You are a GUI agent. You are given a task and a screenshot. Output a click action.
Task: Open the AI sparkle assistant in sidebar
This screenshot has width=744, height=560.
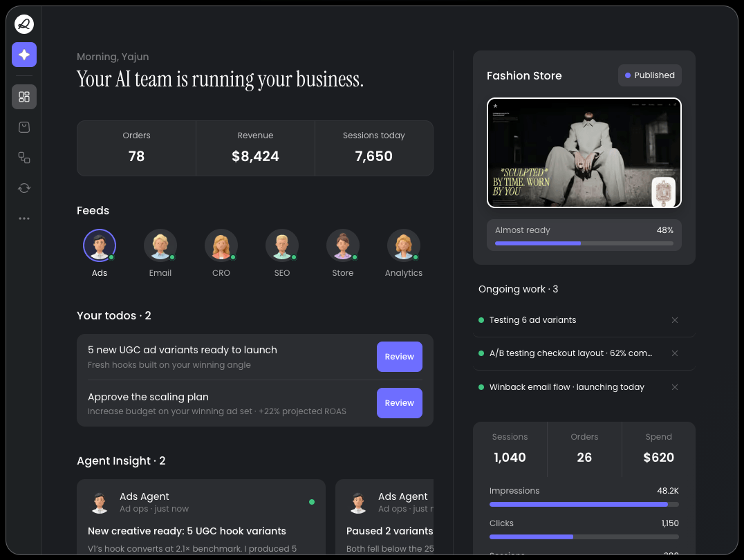24,55
